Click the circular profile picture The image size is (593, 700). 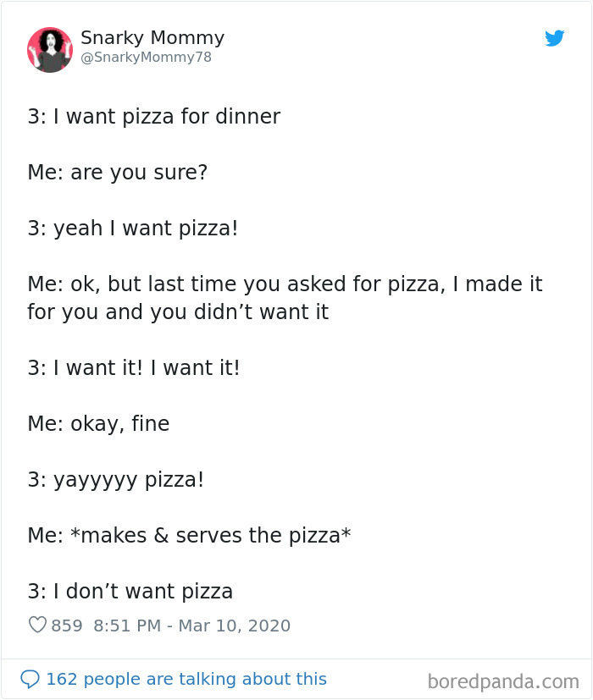click(x=49, y=50)
